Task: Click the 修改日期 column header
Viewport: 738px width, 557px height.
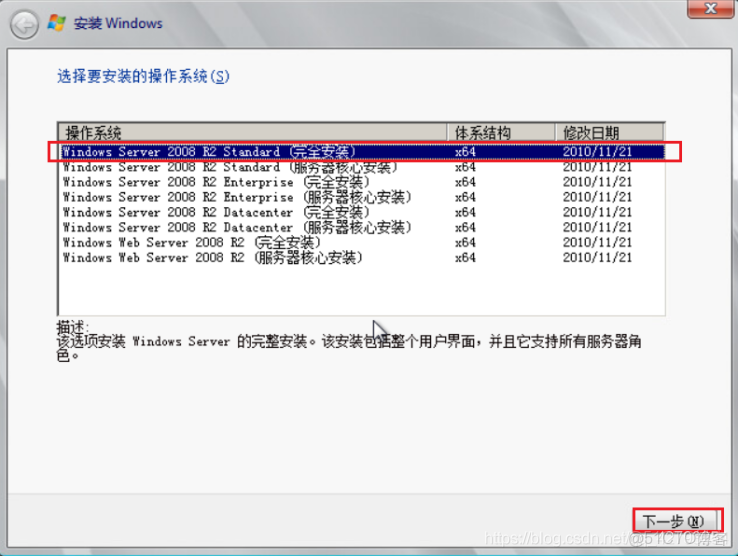Action: pos(610,133)
